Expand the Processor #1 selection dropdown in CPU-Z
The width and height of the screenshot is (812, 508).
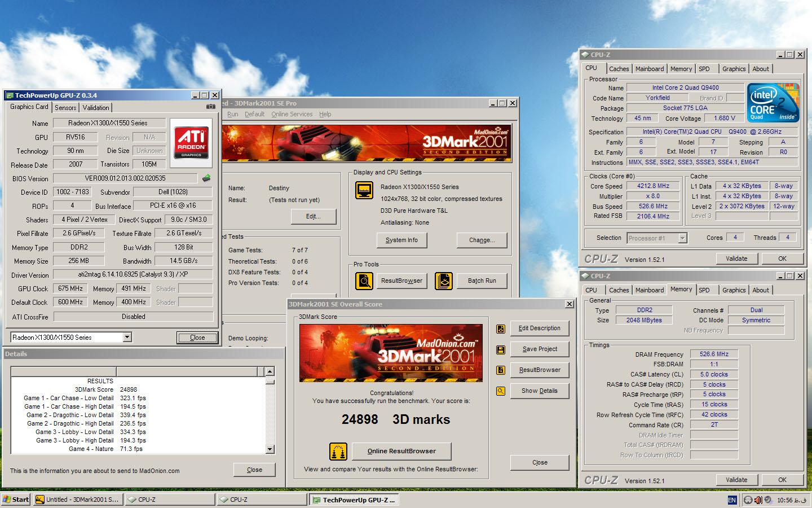point(682,238)
